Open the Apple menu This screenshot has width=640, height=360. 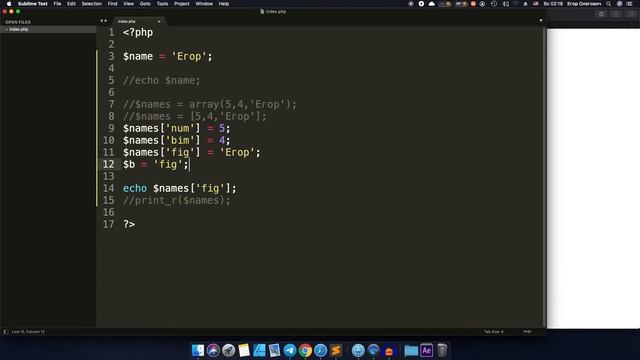[9, 4]
